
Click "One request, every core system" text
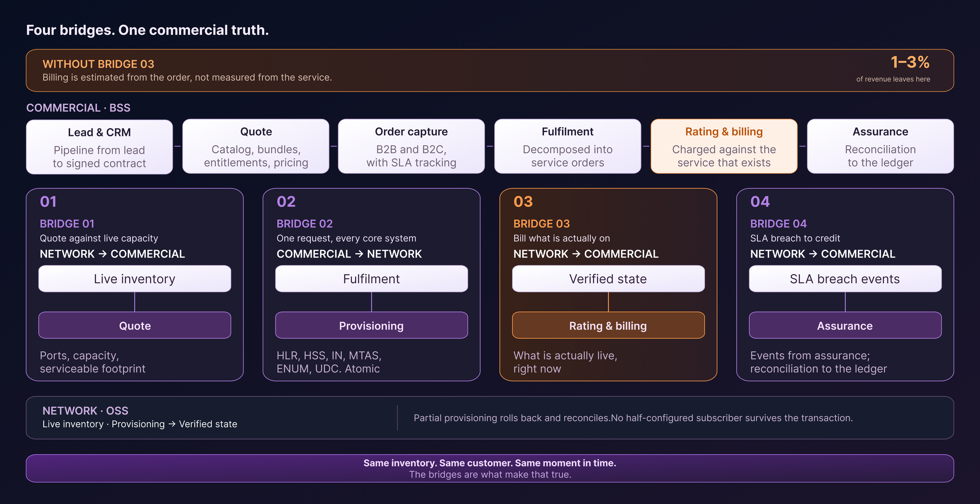pos(346,238)
